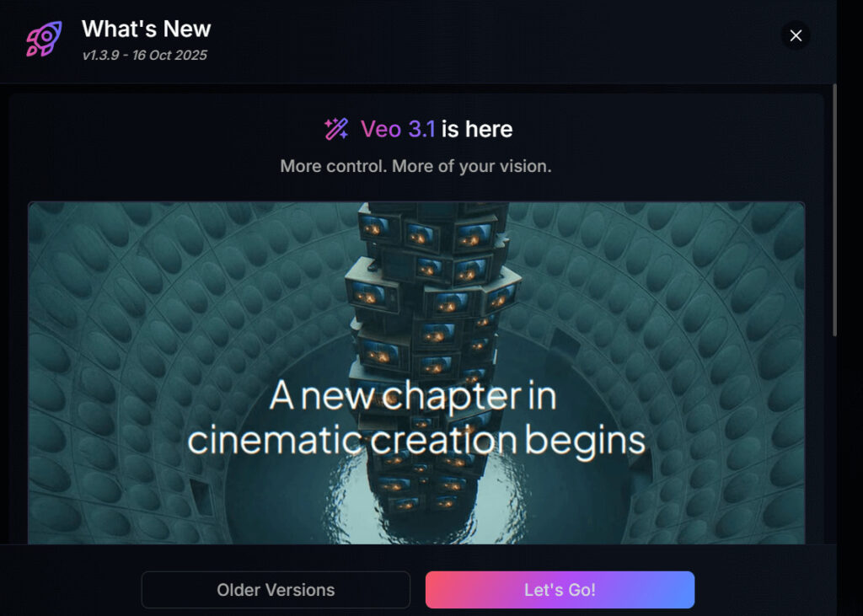Viewport: 863px width, 616px height.
Task: Click the empty footer area left of Older Versions
Action: pyautogui.click(x=71, y=590)
